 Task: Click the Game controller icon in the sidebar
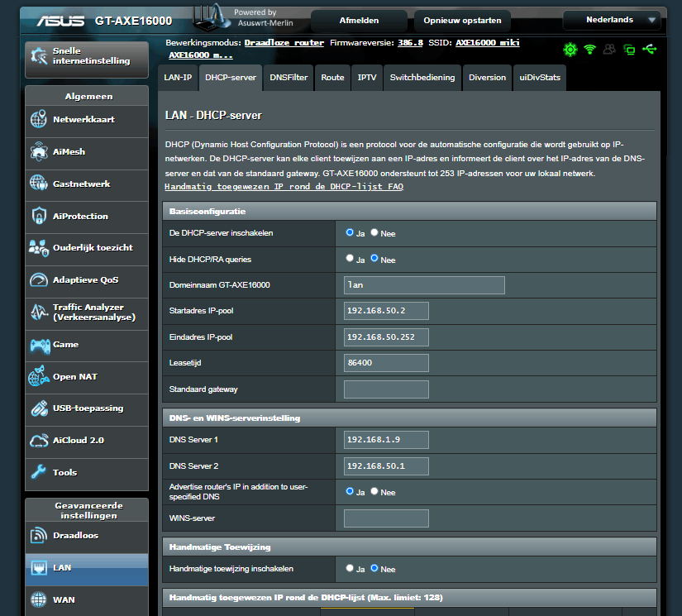pos(40,346)
